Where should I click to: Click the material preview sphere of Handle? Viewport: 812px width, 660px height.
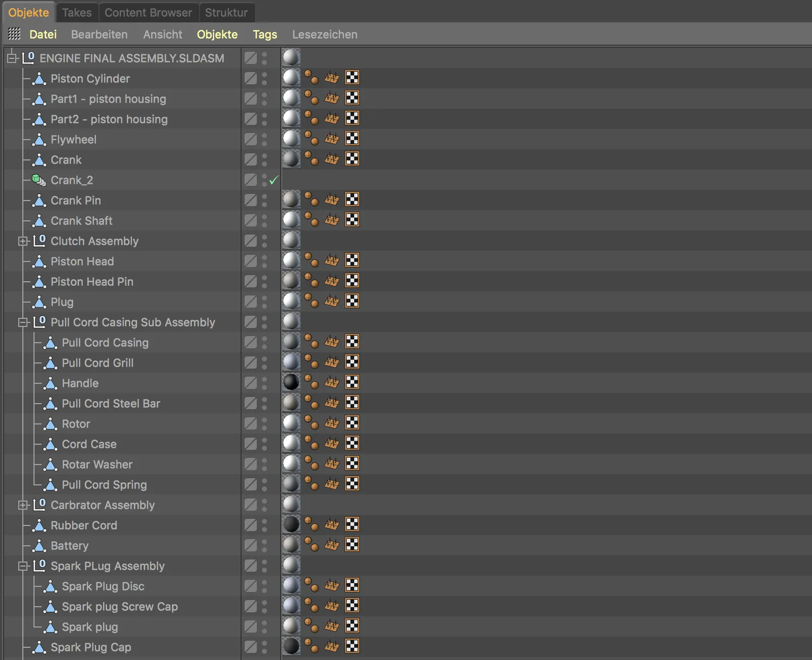(291, 382)
